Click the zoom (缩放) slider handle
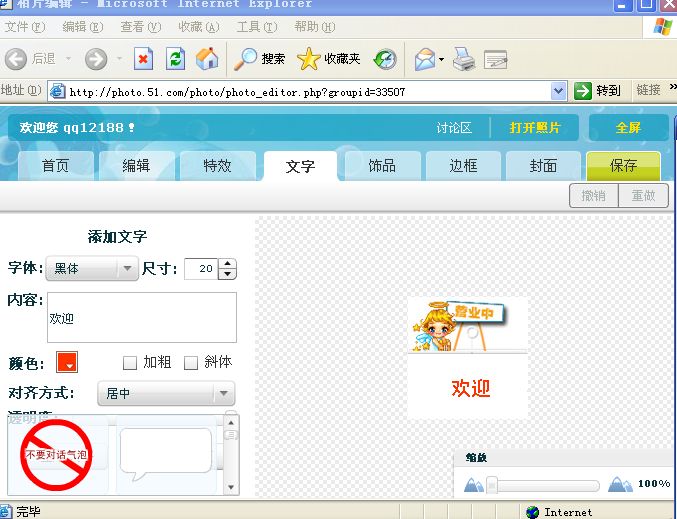Image resolution: width=677 pixels, height=519 pixels. pyautogui.click(x=492, y=485)
